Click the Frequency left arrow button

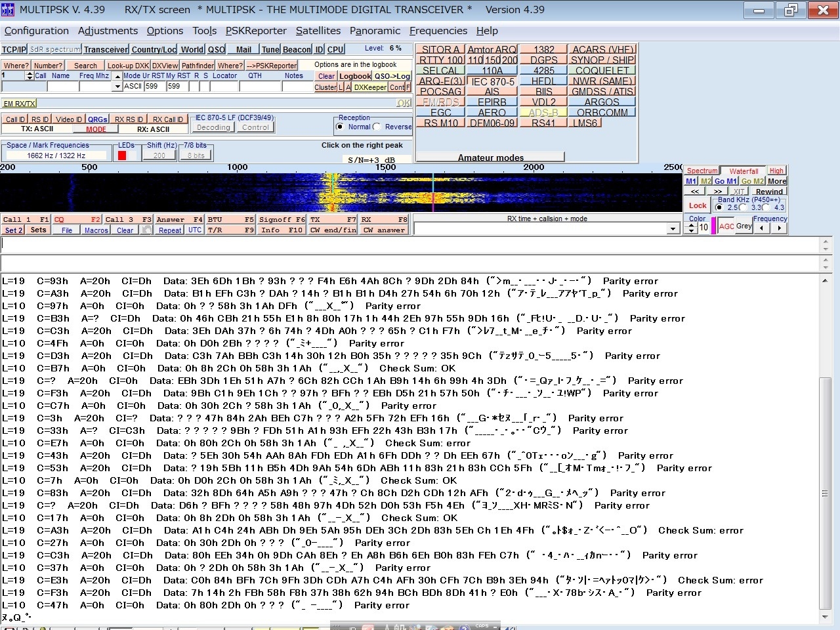[x=761, y=228]
